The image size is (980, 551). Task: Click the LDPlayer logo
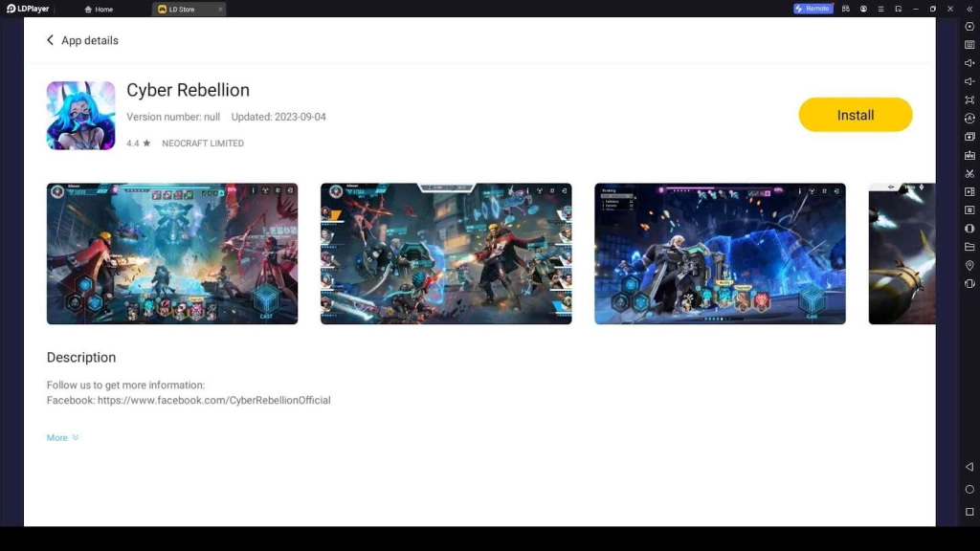click(28, 9)
